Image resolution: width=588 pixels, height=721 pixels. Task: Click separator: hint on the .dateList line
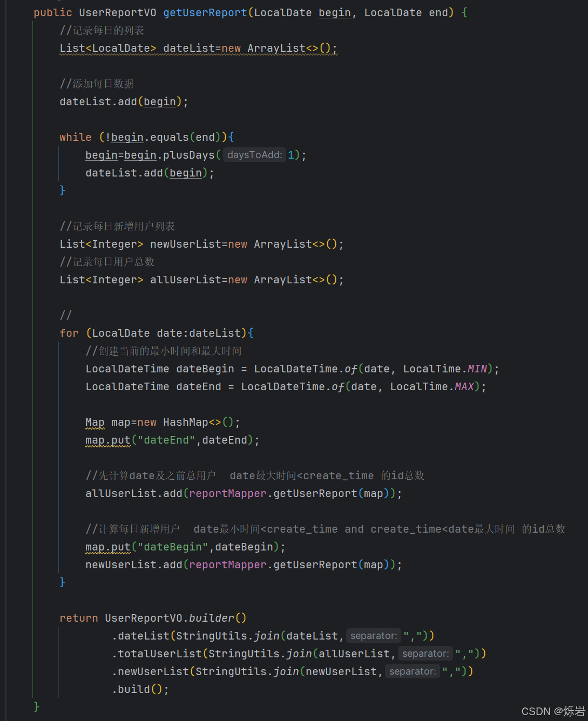tap(374, 636)
